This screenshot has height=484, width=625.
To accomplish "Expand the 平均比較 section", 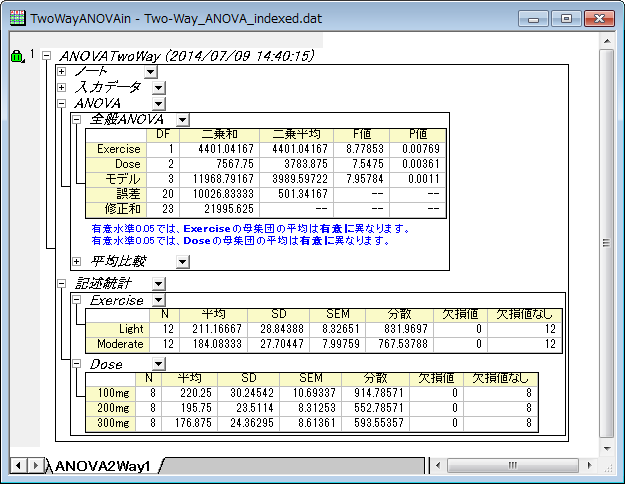I will tap(77, 262).
